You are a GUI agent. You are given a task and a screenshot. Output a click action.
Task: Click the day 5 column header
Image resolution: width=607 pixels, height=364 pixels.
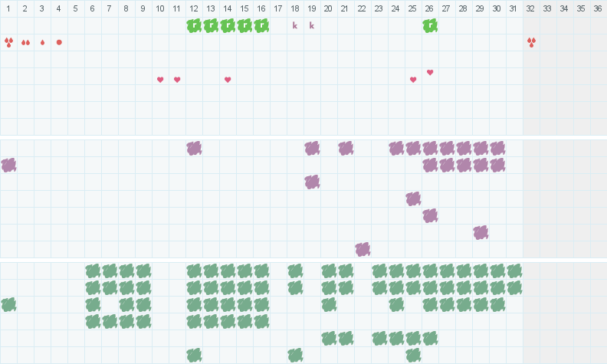(x=75, y=8)
